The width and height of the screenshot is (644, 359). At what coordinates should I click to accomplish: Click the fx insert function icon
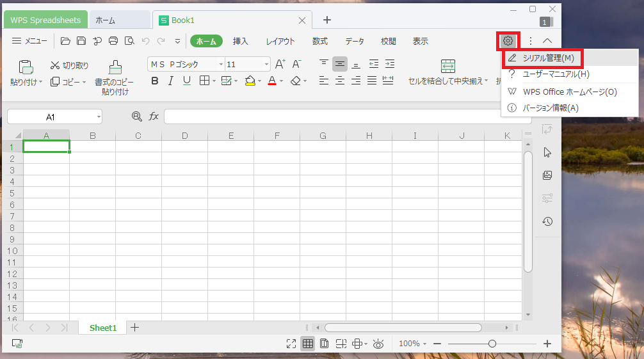(x=154, y=116)
